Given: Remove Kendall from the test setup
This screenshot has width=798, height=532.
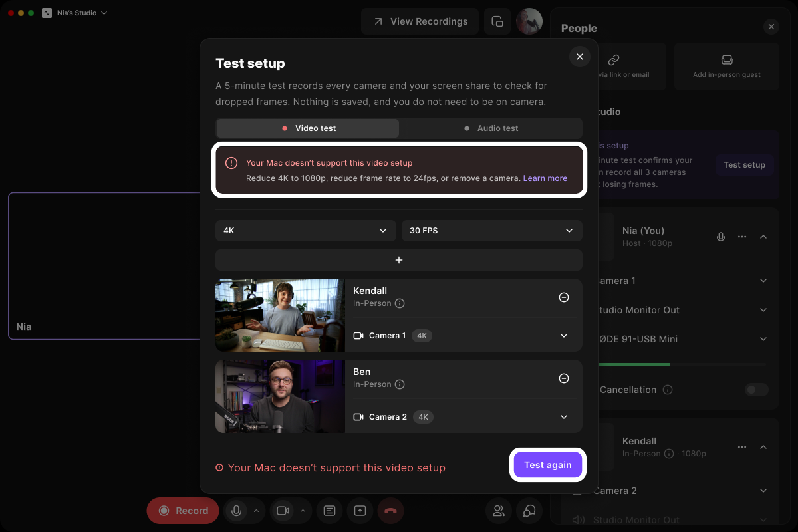Looking at the screenshot, I should [x=564, y=297].
